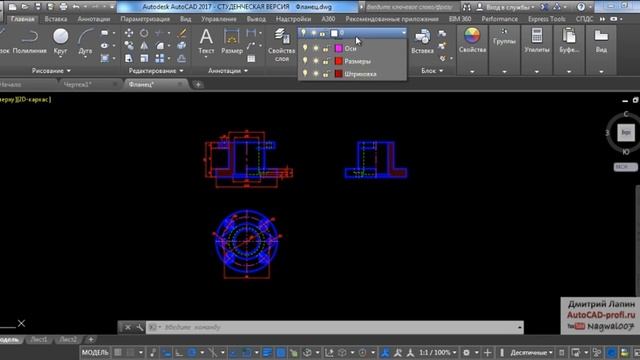The image size is (640, 360).
Task: Choose the Scale tool in Редактирование
Action: (144, 58)
